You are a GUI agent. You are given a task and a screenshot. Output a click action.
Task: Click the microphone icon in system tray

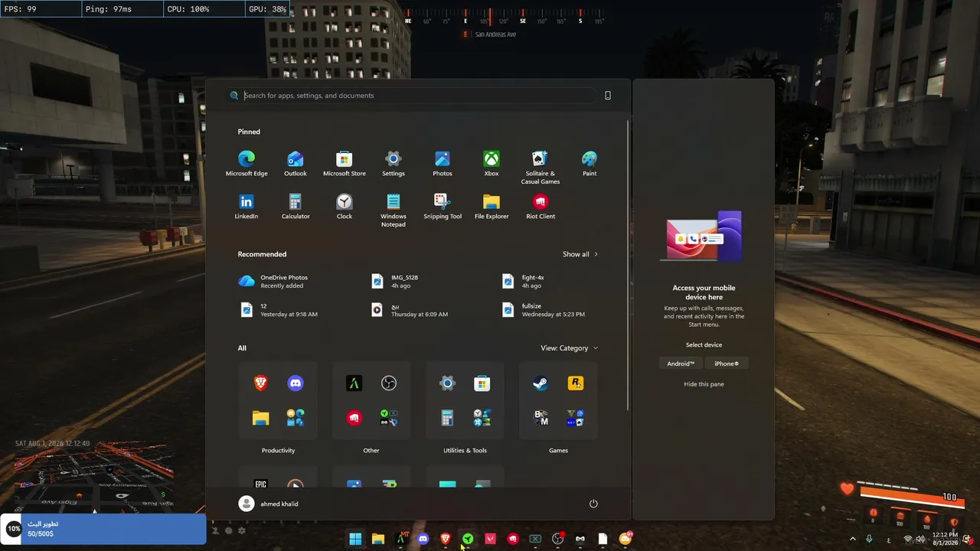point(869,539)
